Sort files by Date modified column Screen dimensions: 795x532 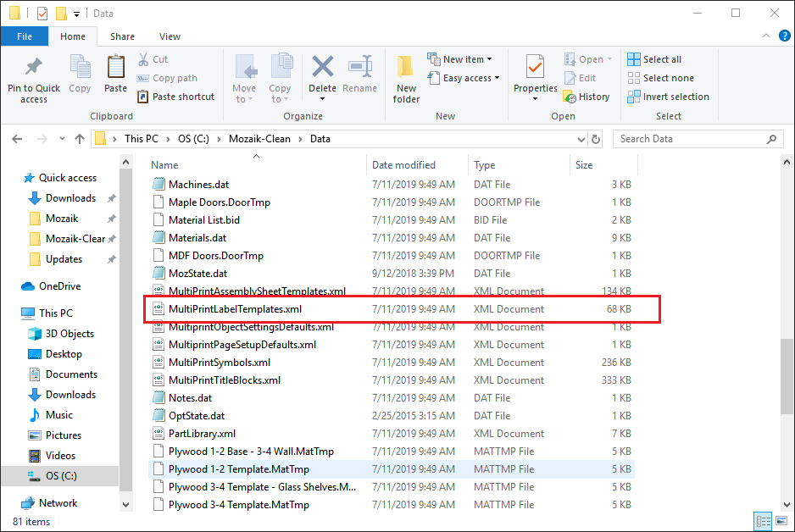pyautogui.click(x=403, y=165)
